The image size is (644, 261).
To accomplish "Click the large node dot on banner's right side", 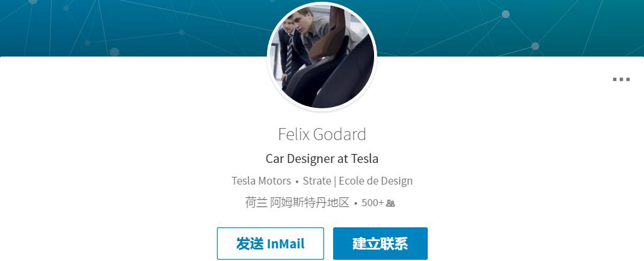I will coord(535,46).
